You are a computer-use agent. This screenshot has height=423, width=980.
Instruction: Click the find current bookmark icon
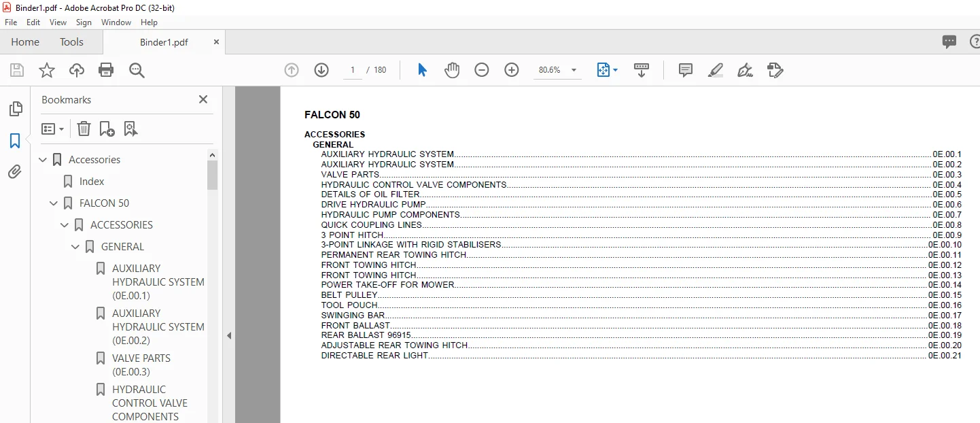coord(130,129)
